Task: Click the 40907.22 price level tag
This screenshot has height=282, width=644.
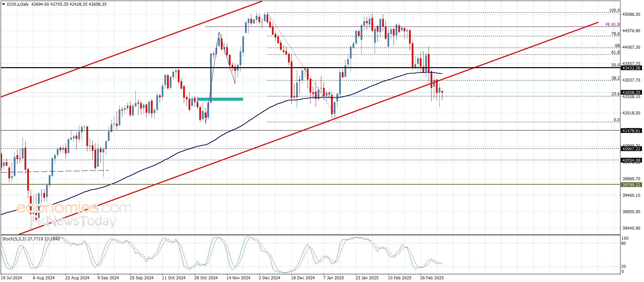Action: 631,149
